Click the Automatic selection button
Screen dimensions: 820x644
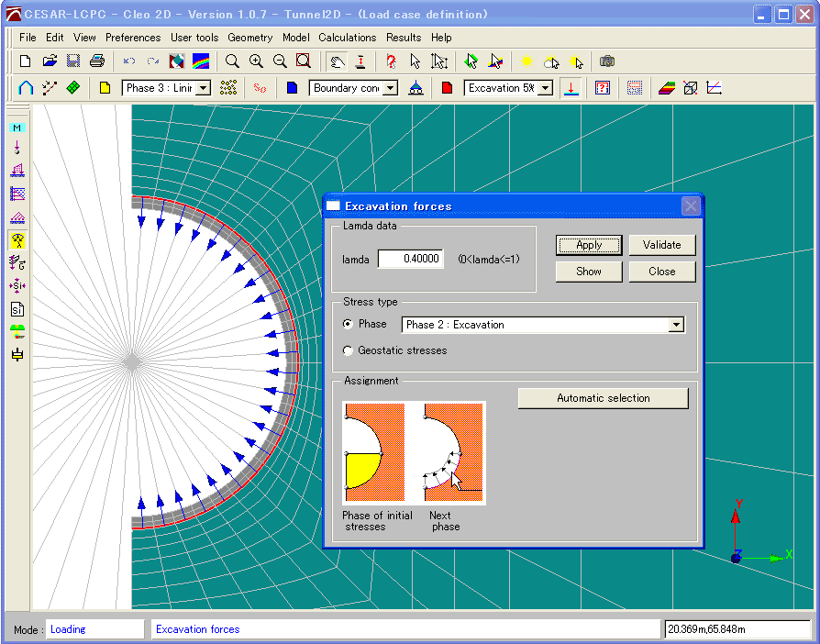coord(603,398)
